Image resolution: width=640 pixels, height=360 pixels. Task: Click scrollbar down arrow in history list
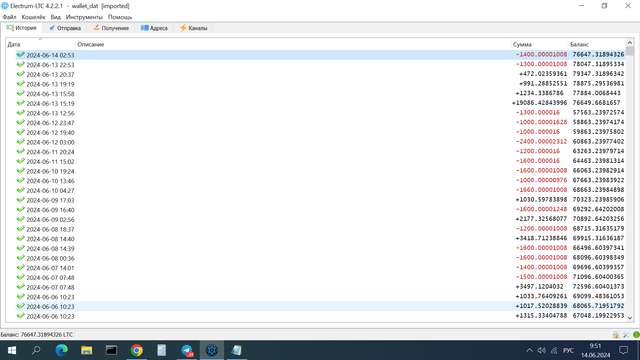click(x=629, y=318)
